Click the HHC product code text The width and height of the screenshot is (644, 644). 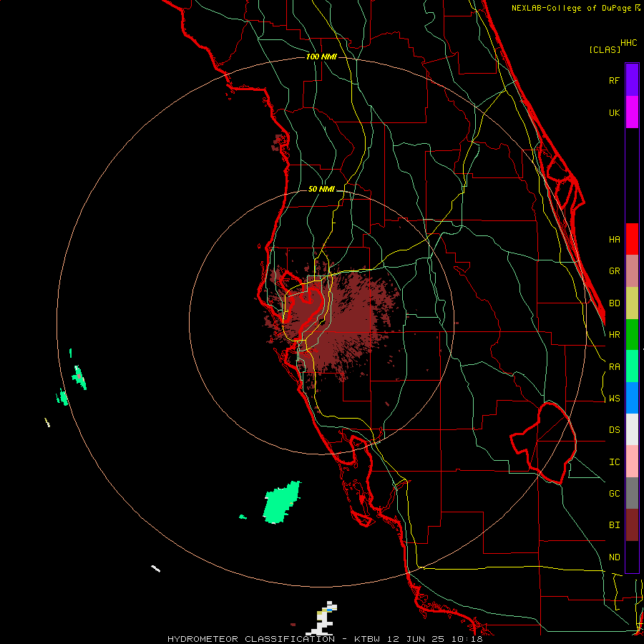coord(628,43)
